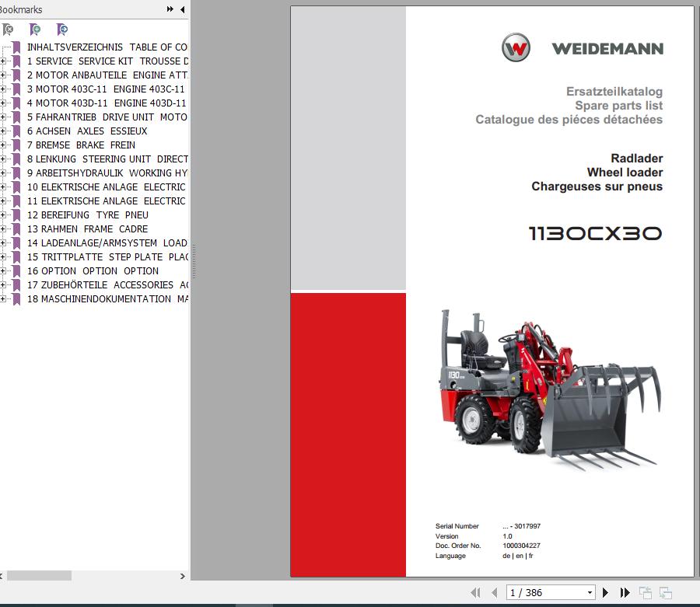Open bookmark 10 ELEKTRISCHE ANLAGE

point(107,187)
